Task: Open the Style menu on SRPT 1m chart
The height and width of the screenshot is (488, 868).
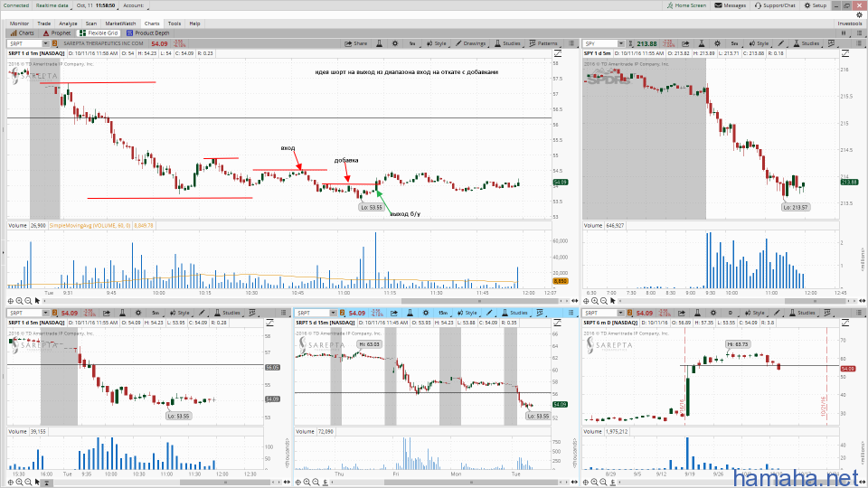Action: click(436, 43)
